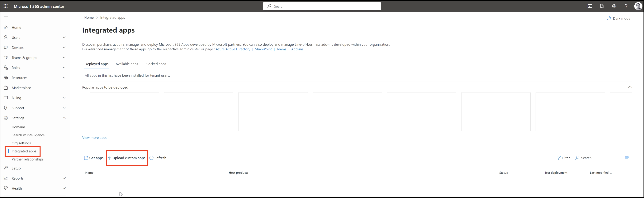Click the top admin center search box
644x198 pixels.
coord(322,6)
